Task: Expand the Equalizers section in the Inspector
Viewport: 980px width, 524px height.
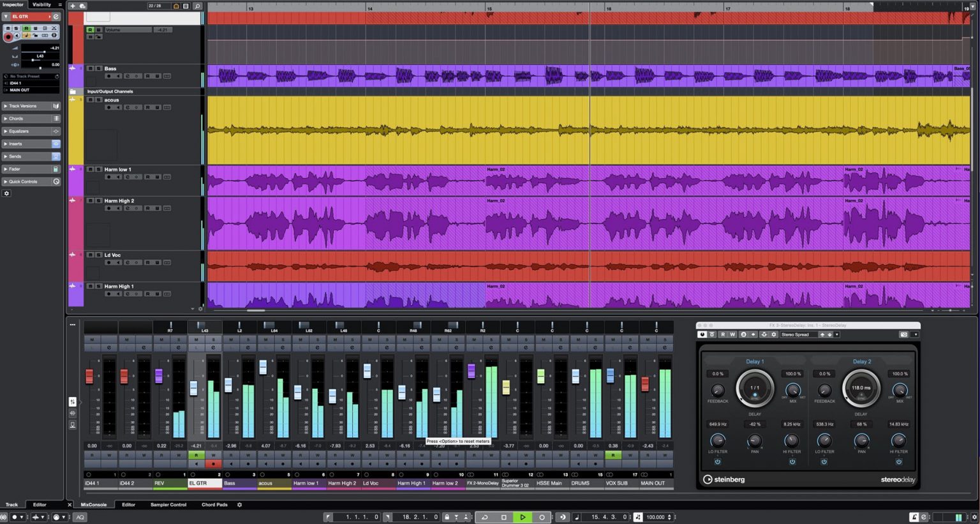Action: tap(26, 131)
